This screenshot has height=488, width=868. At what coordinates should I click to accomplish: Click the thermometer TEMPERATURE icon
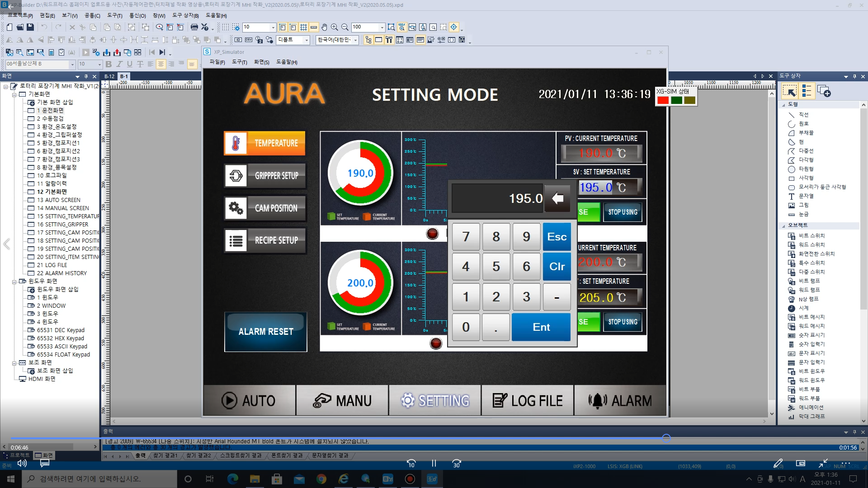[236, 143]
